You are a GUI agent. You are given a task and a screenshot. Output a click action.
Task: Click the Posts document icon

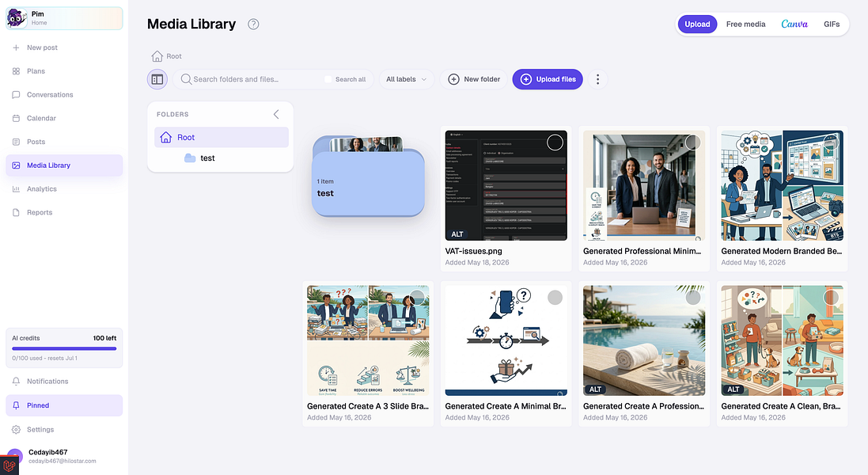click(16, 142)
